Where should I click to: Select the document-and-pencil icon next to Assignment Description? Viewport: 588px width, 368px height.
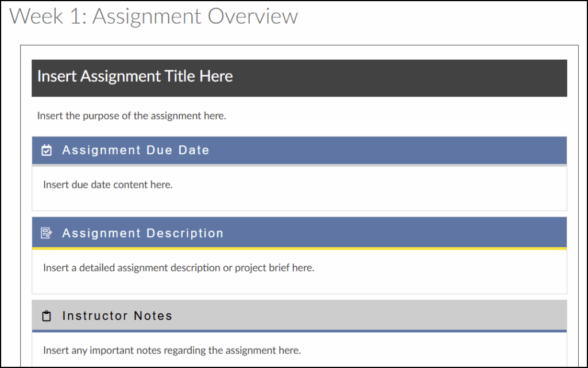[x=46, y=233]
